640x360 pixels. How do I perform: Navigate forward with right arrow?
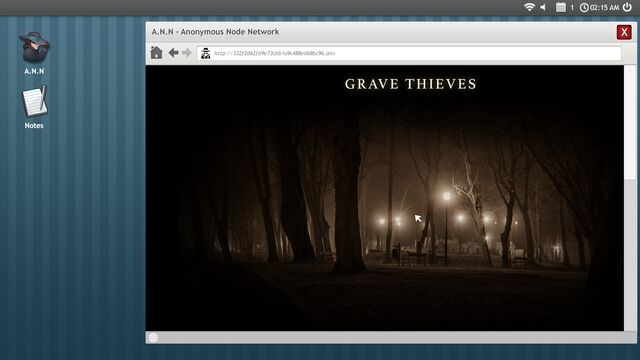[x=187, y=53]
